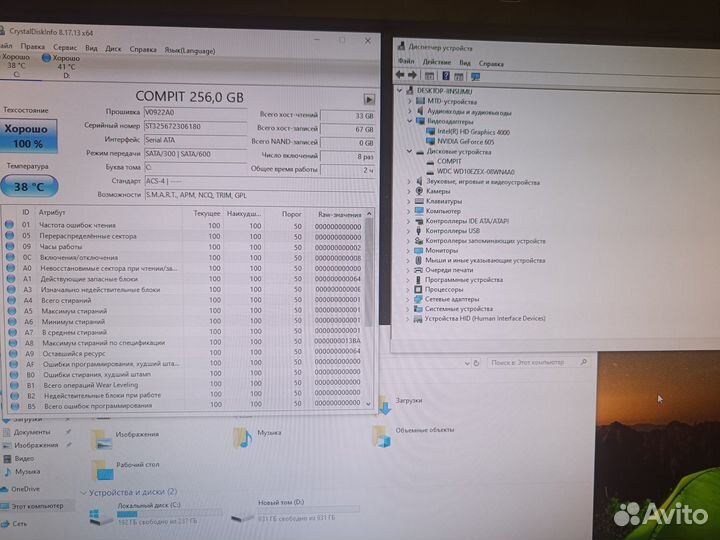Select NVIDIA GeForce 605 device
The width and height of the screenshot is (720, 540).
click(460, 142)
